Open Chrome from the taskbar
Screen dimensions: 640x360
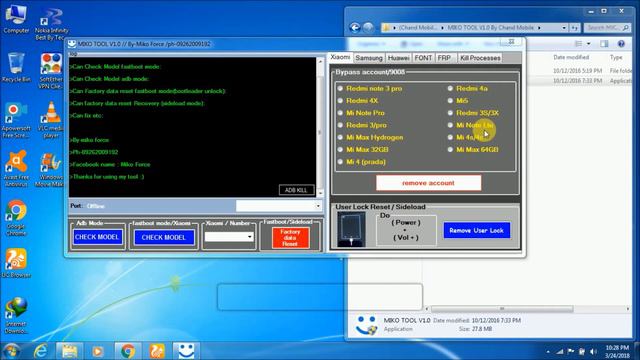pyautogui.click(x=127, y=351)
